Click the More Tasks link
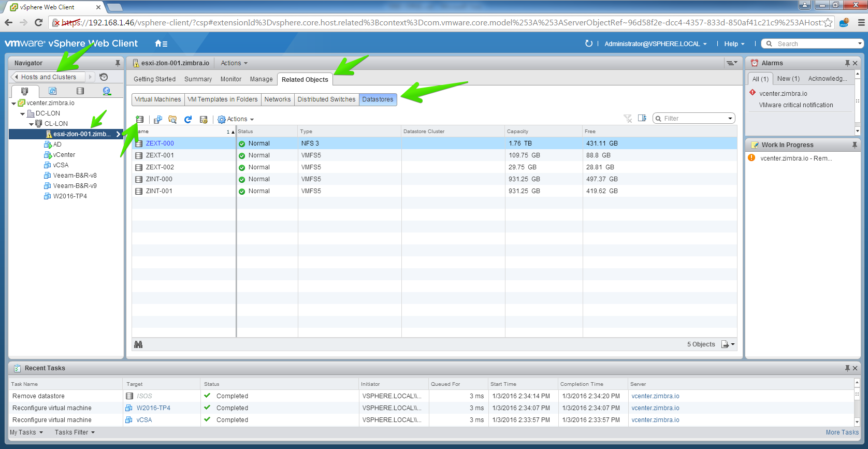The image size is (868, 449). click(x=842, y=432)
